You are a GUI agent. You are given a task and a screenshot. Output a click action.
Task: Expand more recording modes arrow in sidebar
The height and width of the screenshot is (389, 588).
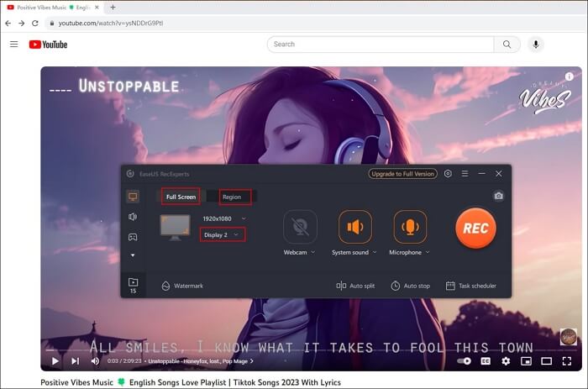(x=133, y=255)
